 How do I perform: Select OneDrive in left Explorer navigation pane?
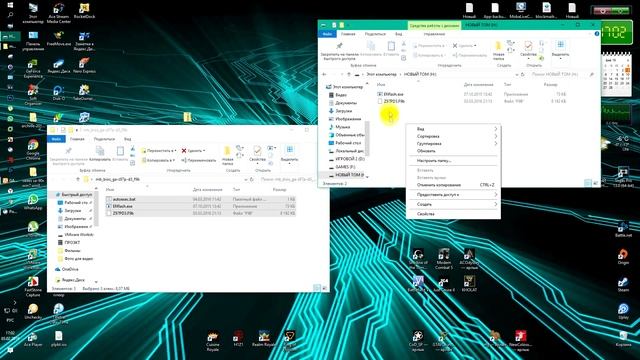point(69,269)
